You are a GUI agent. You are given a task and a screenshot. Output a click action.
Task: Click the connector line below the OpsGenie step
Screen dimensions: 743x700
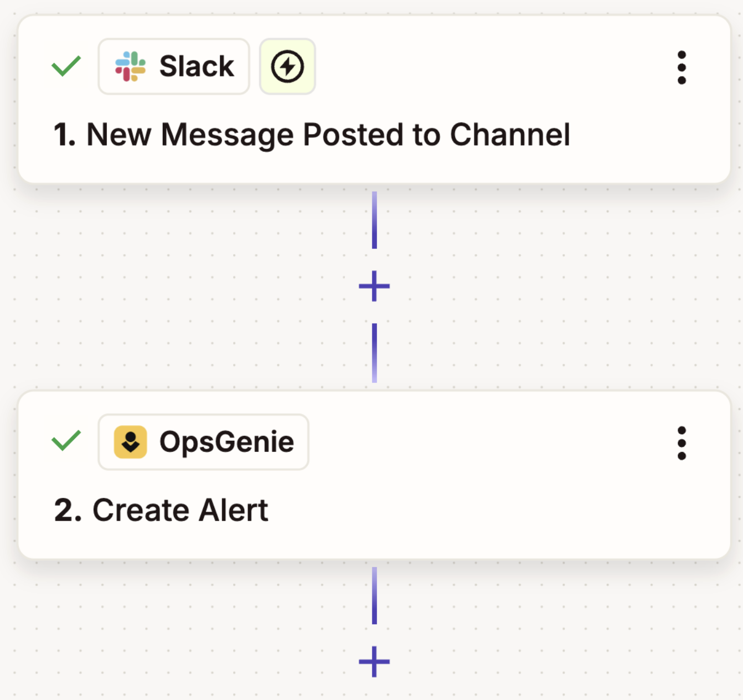coord(375,595)
